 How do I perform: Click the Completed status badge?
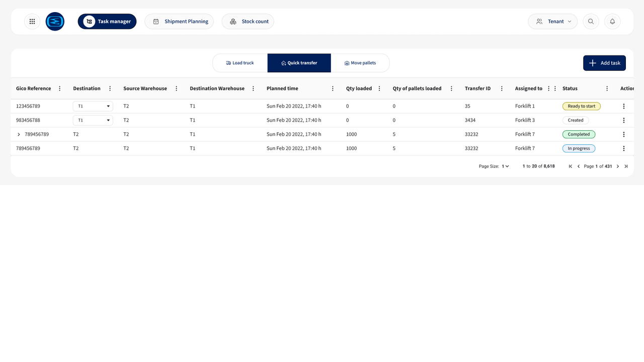(579, 134)
